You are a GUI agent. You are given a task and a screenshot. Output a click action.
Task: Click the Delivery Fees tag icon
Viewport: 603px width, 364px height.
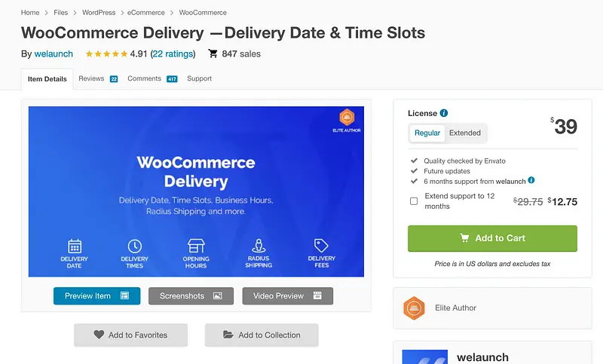coord(322,246)
